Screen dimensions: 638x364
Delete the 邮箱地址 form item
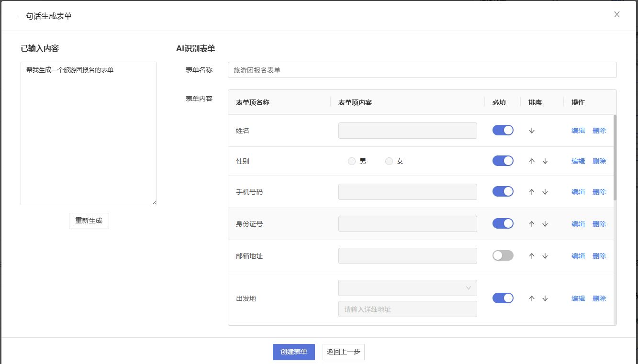599,256
